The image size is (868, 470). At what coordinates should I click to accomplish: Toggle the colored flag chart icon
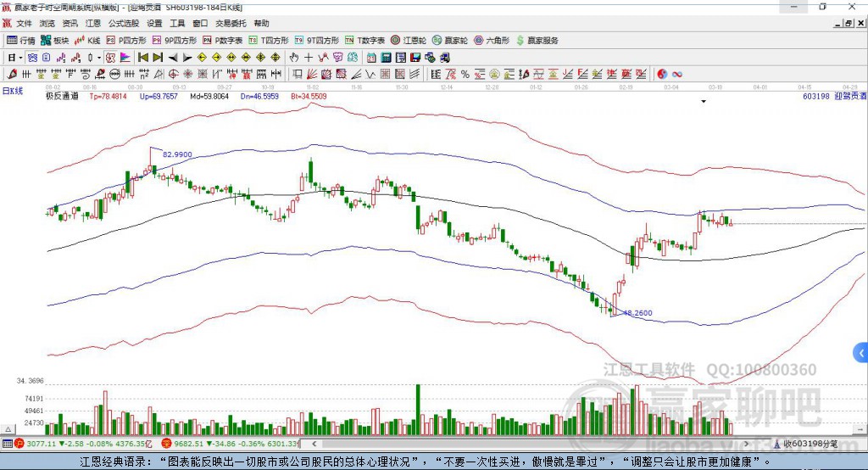point(125,58)
